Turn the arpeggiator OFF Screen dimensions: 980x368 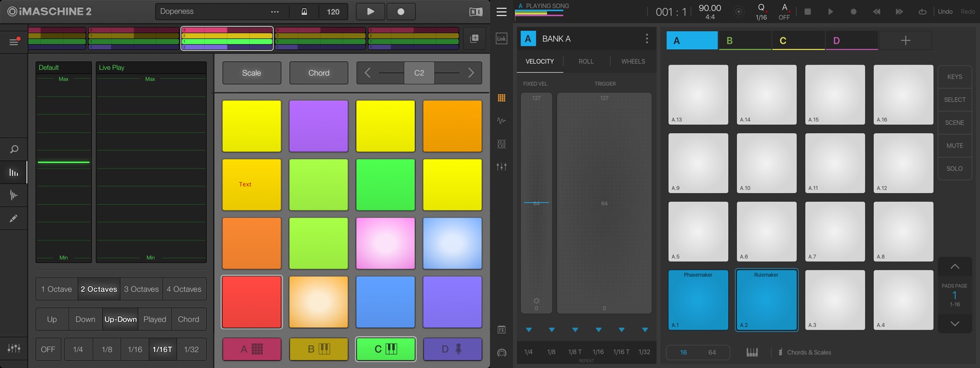(x=48, y=349)
